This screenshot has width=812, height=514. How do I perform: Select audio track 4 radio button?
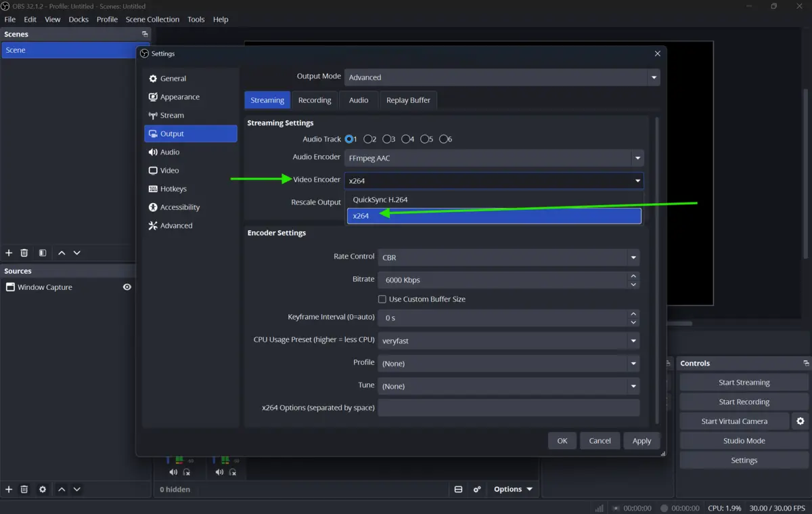click(406, 139)
